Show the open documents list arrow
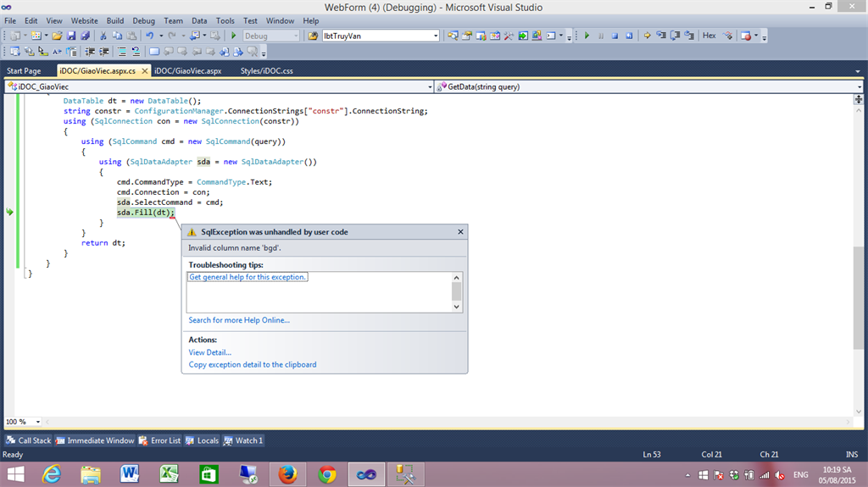868x487 pixels. tap(858, 71)
